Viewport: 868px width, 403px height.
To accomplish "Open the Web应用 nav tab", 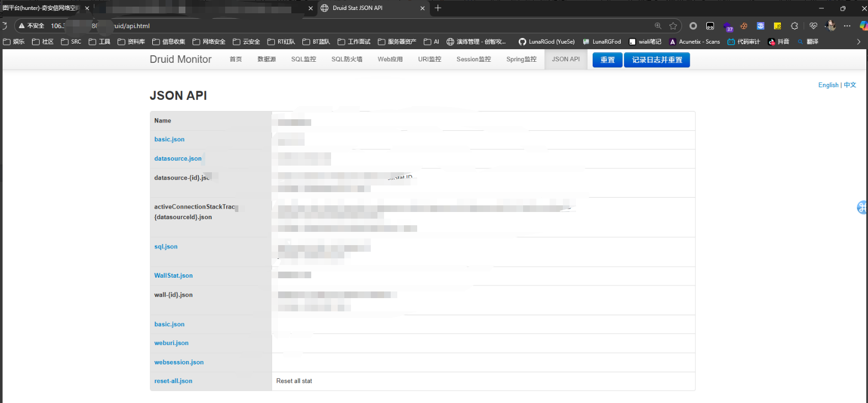I will [x=390, y=59].
